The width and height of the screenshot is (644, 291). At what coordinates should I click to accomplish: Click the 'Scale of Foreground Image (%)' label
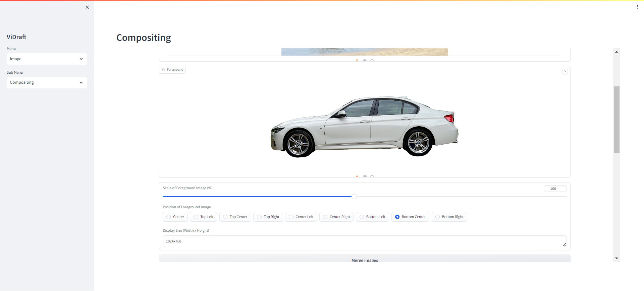187,188
